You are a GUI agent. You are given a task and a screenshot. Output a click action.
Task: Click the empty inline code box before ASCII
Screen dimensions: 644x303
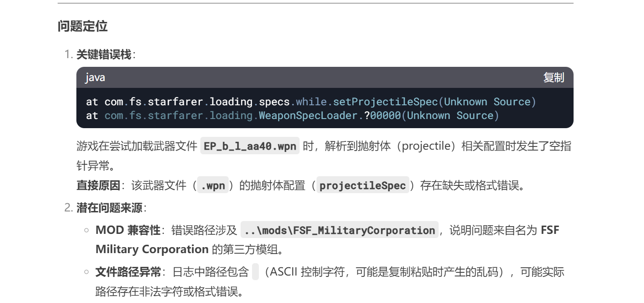255,272
